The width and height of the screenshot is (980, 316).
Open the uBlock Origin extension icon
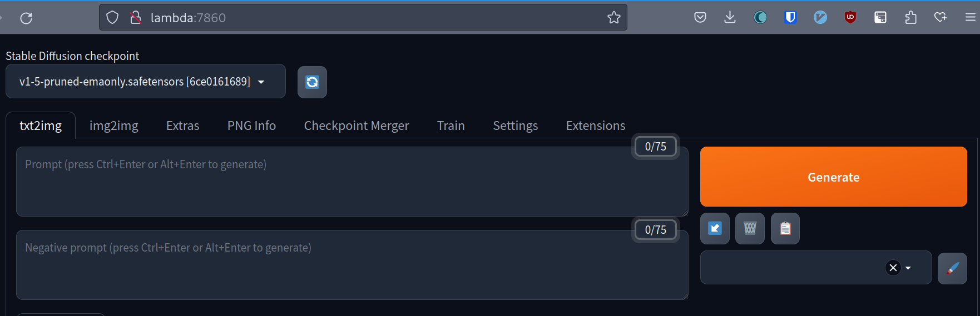850,17
